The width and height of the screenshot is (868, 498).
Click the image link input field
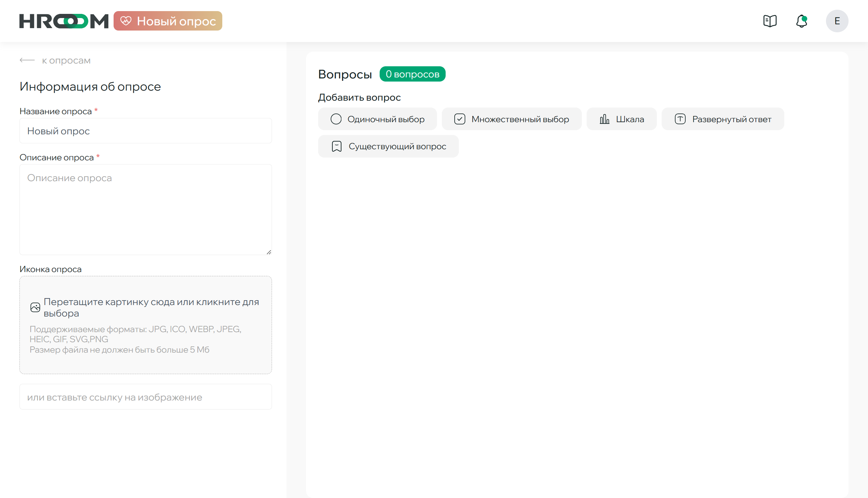tap(146, 397)
